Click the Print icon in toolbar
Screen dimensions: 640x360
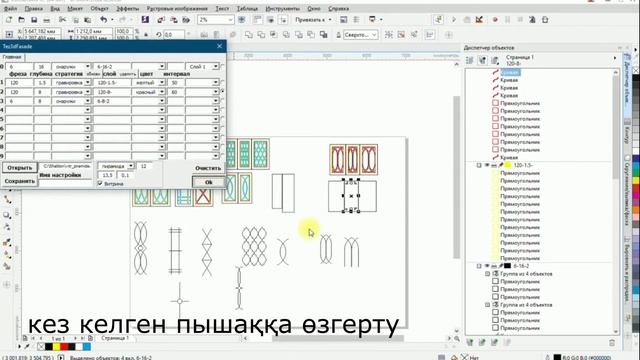47,20
